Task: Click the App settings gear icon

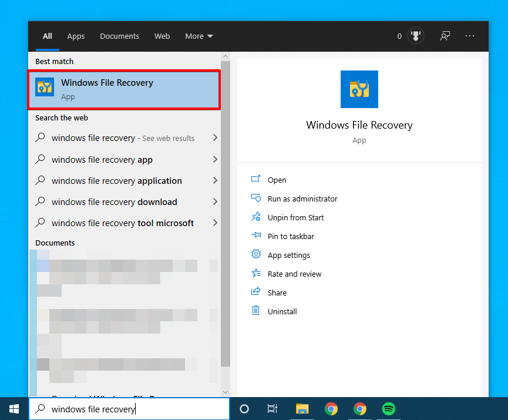Action: pyautogui.click(x=256, y=254)
